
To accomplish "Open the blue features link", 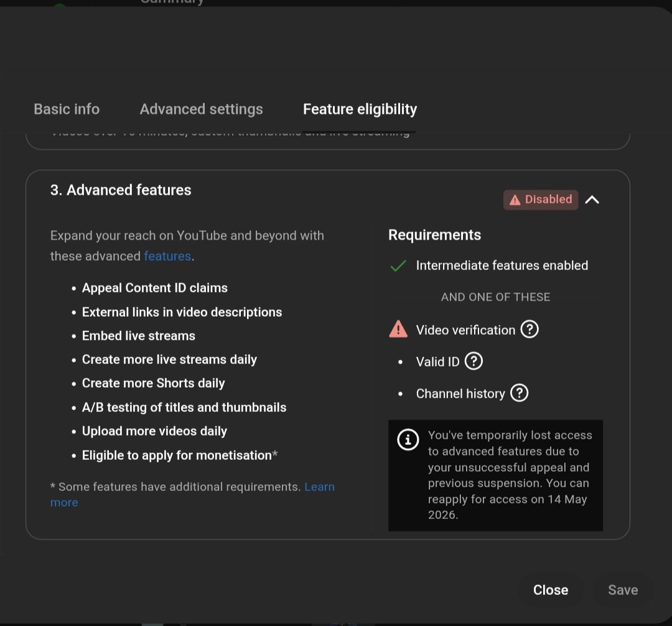I will [x=167, y=256].
